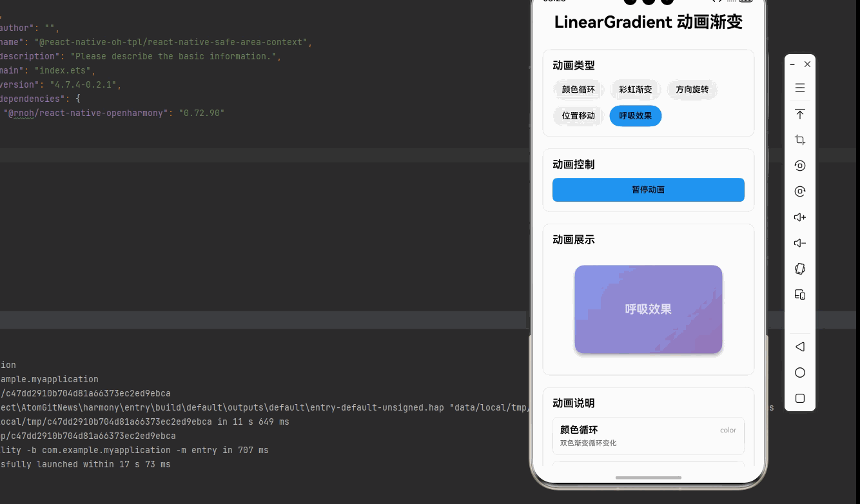860x504 pixels.
Task: Click the "launched within 17 s 73 ms" log line
Action: (x=85, y=464)
